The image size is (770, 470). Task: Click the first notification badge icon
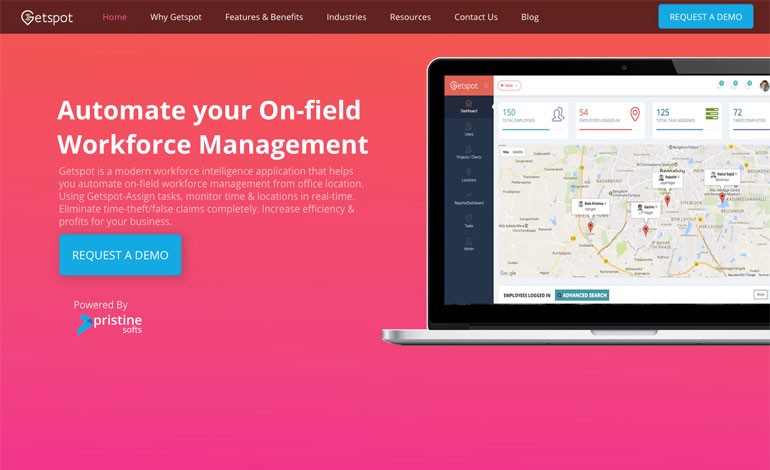[720, 84]
